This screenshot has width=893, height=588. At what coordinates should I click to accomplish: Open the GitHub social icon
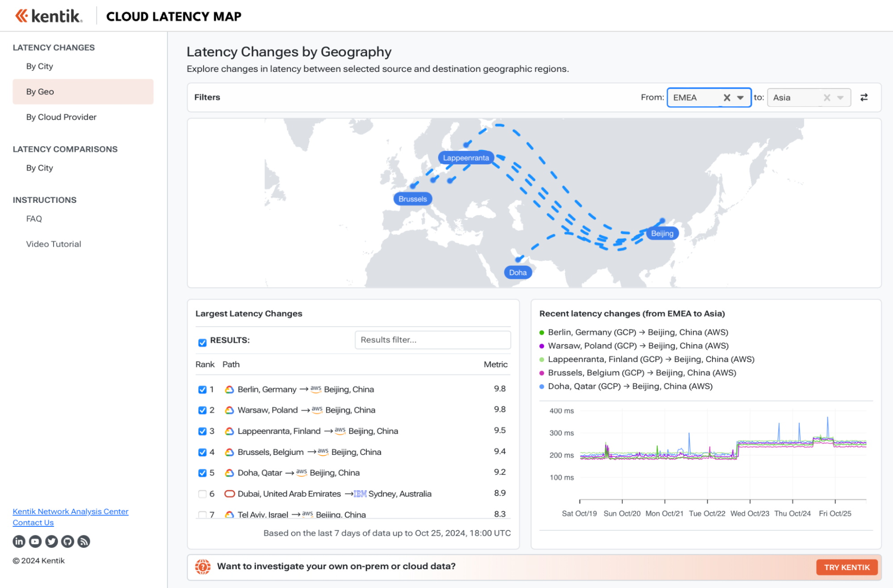coord(67,542)
